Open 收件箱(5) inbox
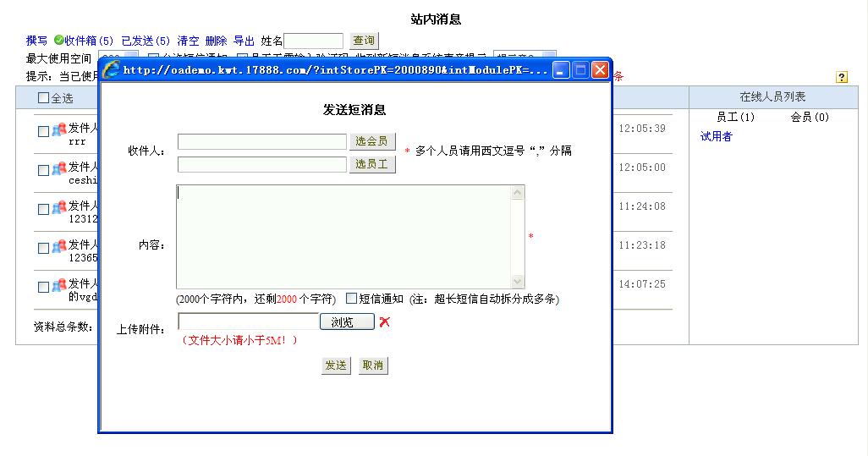 click(89, 41)
